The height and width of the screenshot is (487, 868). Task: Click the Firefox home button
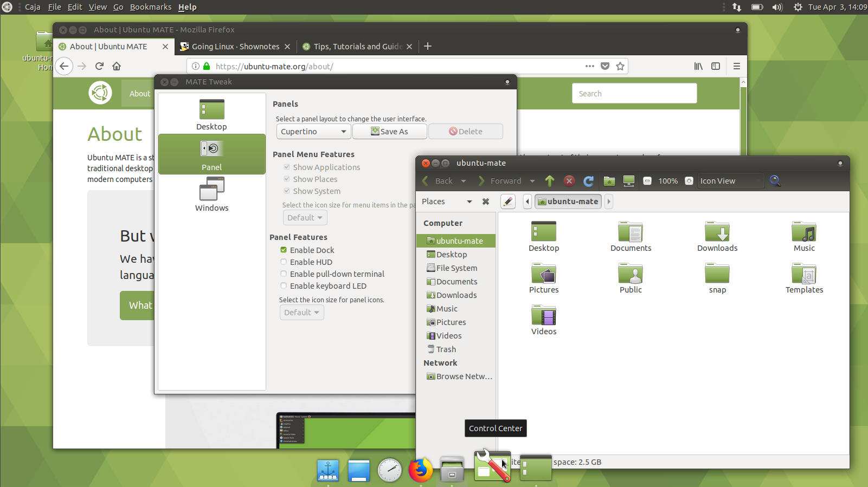[x=117, y=66]
